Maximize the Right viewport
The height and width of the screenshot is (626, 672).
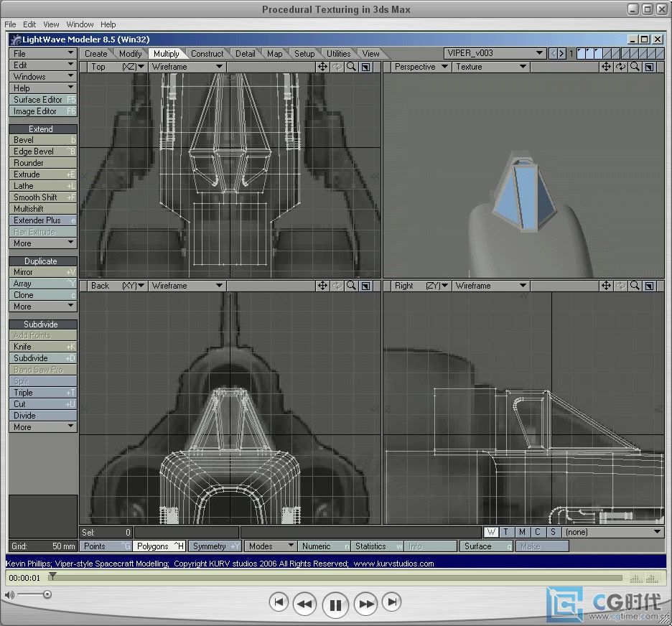[x=649, y=286]
